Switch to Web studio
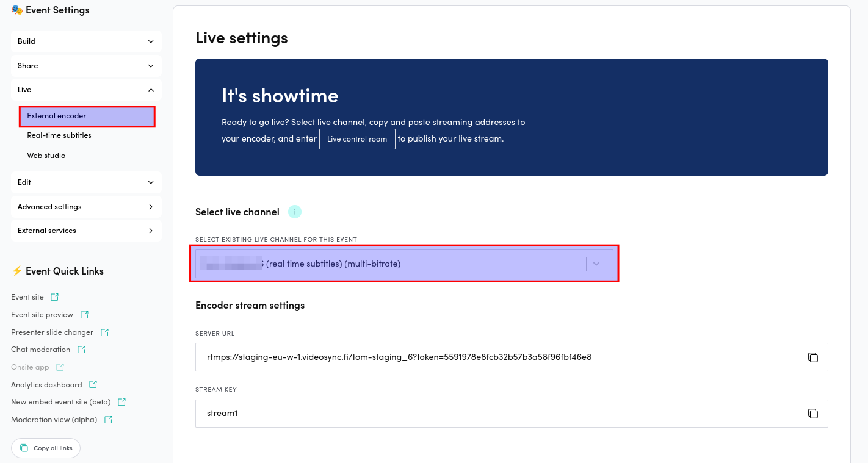868x463 pixels. pos(46,155)
